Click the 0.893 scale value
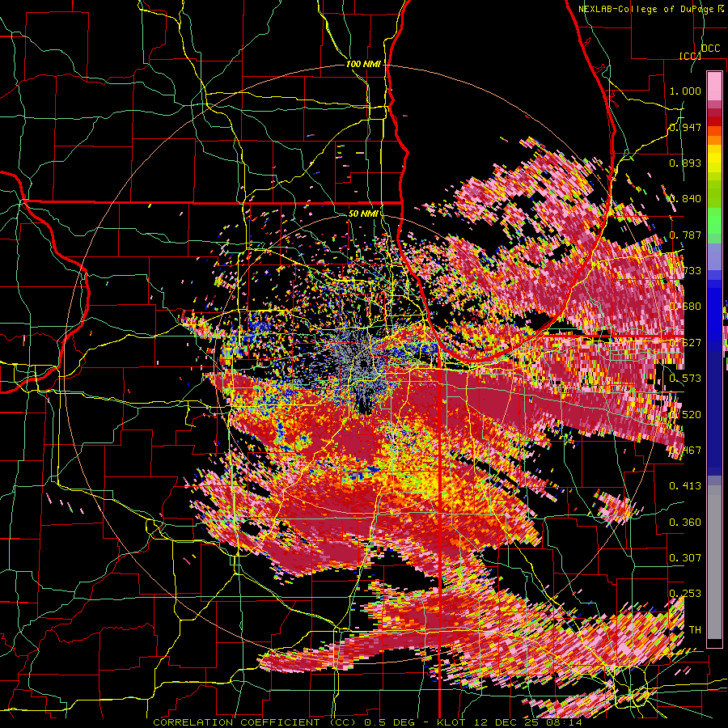Image resolution: width=728 pixels, height=728 pixels. [685, 163]
